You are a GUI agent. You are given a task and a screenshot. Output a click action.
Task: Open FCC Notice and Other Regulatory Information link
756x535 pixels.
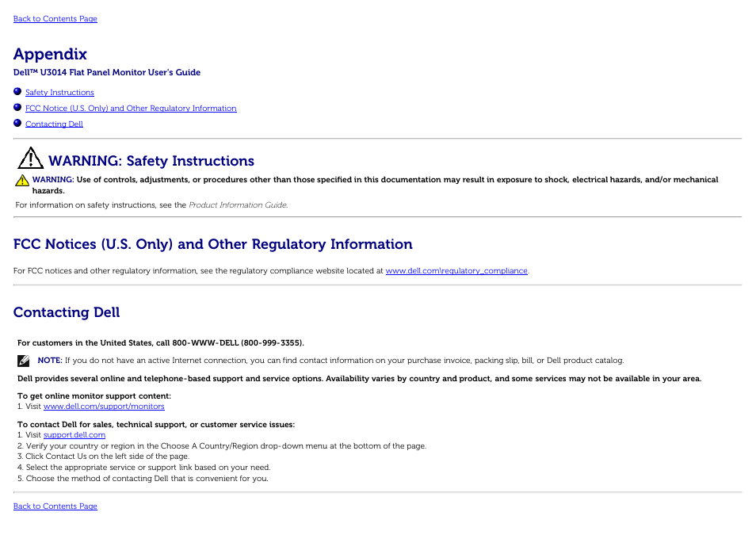coord(131,108)
